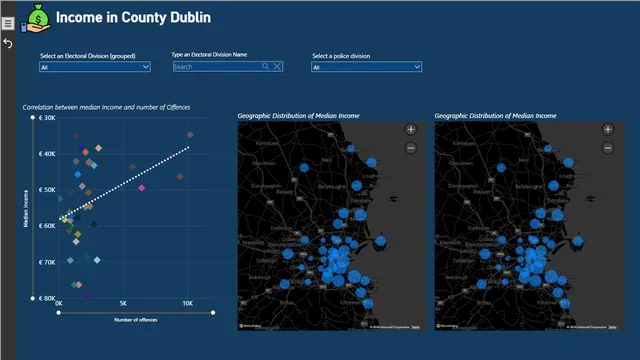
Task: Click the 'Income in County Dublin' title
Action: click(x=133, y=18)
